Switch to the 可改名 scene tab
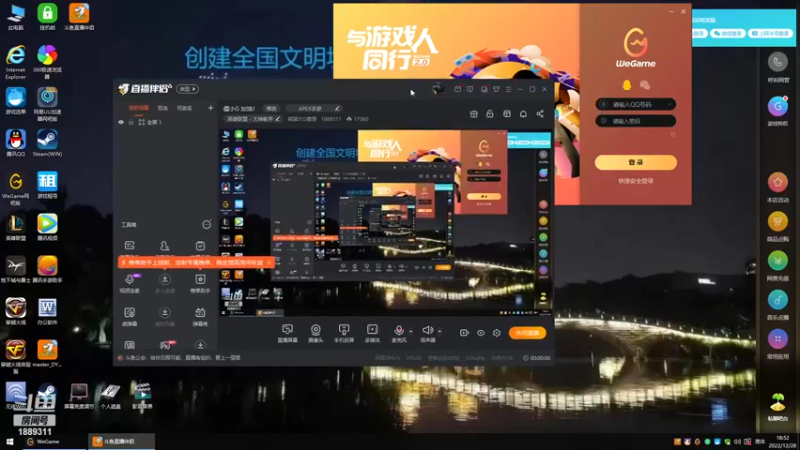 (184, 108)
